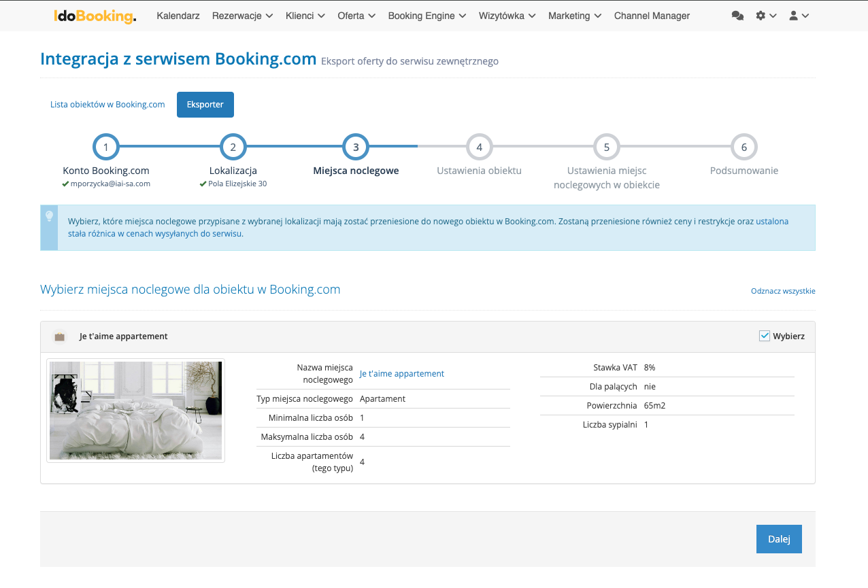Go to step 2 Lokalizacja

tap(233, 146)
